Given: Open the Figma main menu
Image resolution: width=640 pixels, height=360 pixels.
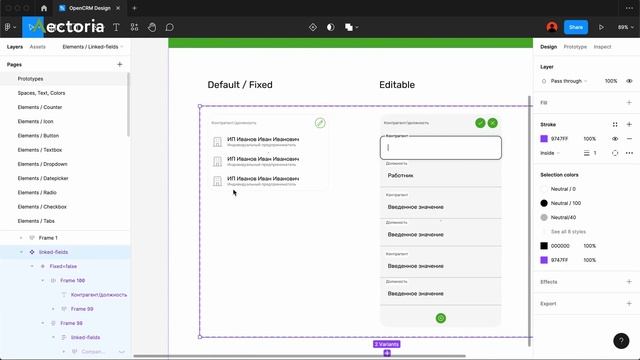Looking at the screenshot, I should coord(10,27).
